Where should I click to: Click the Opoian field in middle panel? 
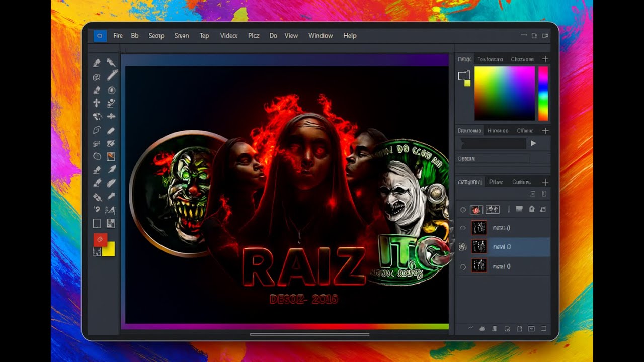(494, 159)
